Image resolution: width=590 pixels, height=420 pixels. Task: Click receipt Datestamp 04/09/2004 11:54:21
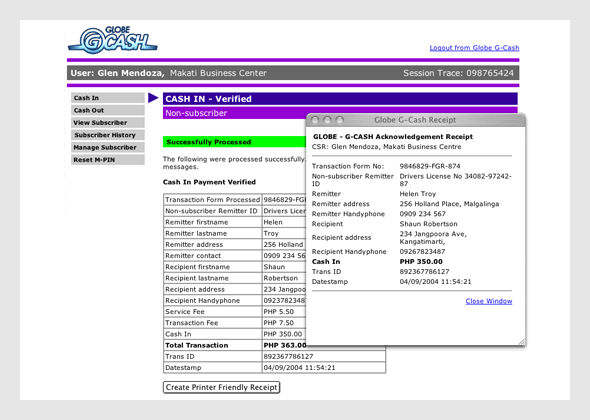[x=435, y=282]
